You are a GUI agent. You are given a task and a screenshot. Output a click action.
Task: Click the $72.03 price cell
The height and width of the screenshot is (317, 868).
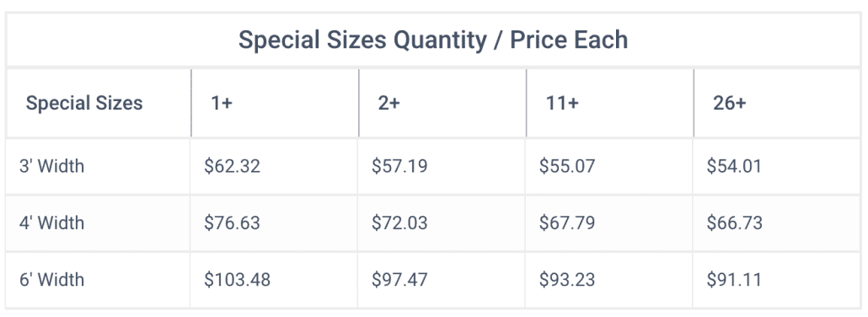click(x=399, y=223)
